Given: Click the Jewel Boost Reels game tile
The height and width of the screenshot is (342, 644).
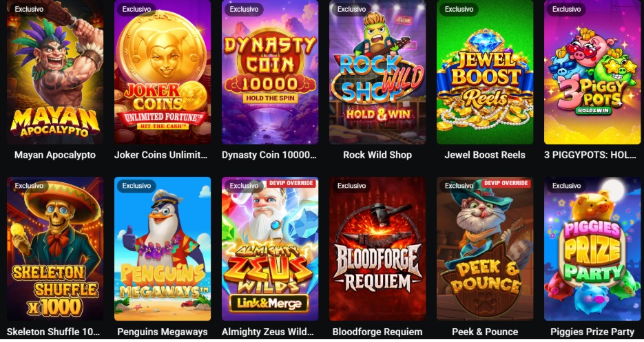Looking at the screenshot, I should point(485,72).
